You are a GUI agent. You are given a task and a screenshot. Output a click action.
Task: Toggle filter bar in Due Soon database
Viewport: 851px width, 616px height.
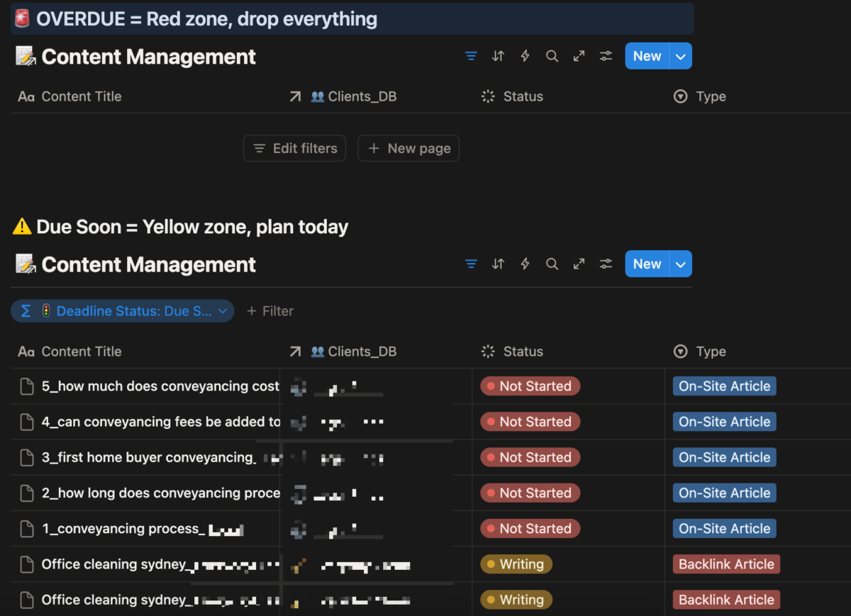coord(471,264)
